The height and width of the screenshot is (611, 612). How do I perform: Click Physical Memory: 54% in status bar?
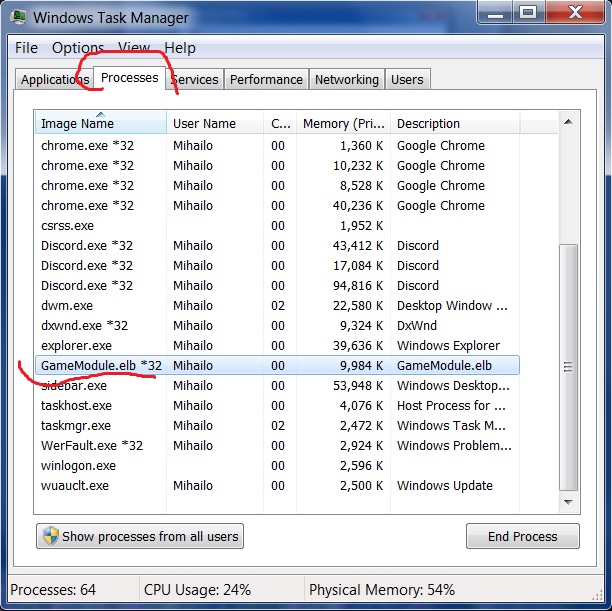[382, 590]
